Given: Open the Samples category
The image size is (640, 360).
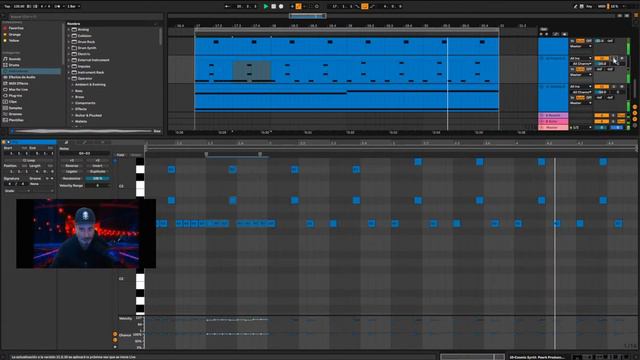Looking at the screenshot, I should [16, 108].
